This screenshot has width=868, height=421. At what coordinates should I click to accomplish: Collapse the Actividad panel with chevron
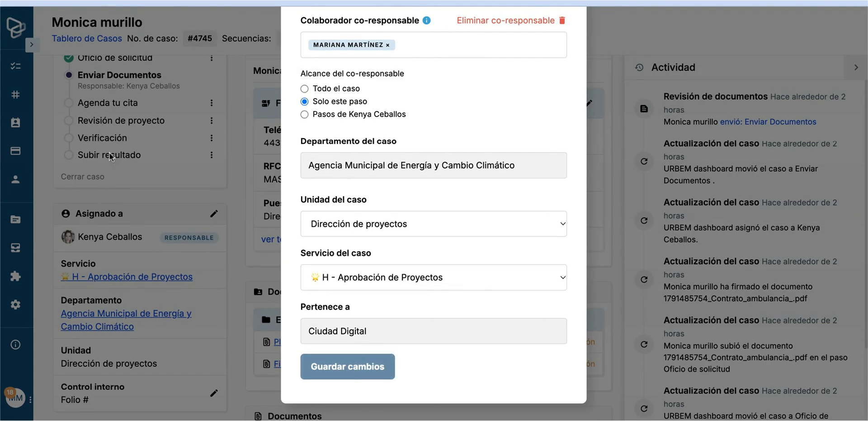pos(856,67)
